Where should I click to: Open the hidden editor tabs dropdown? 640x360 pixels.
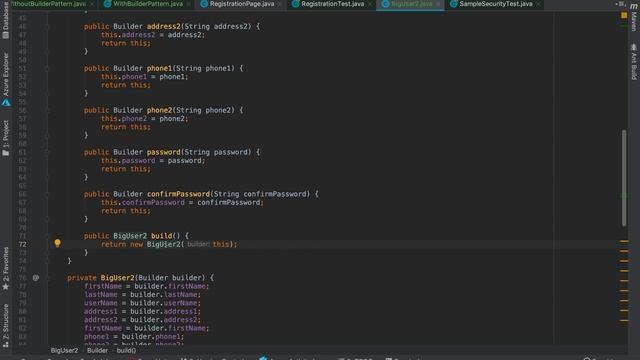[620, 4]
